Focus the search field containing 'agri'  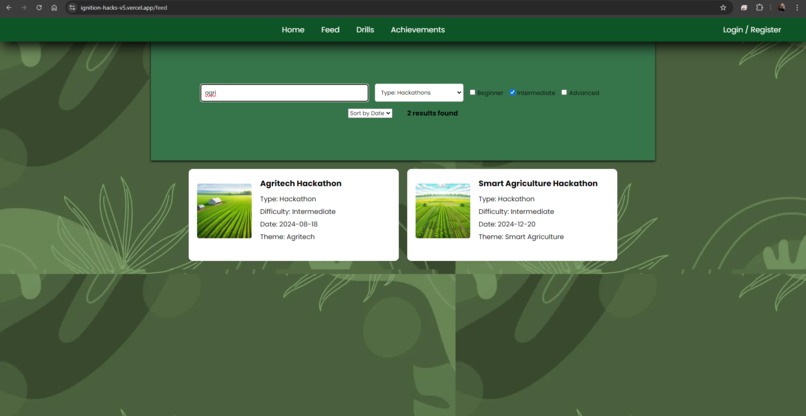click(x=284, y=93)
